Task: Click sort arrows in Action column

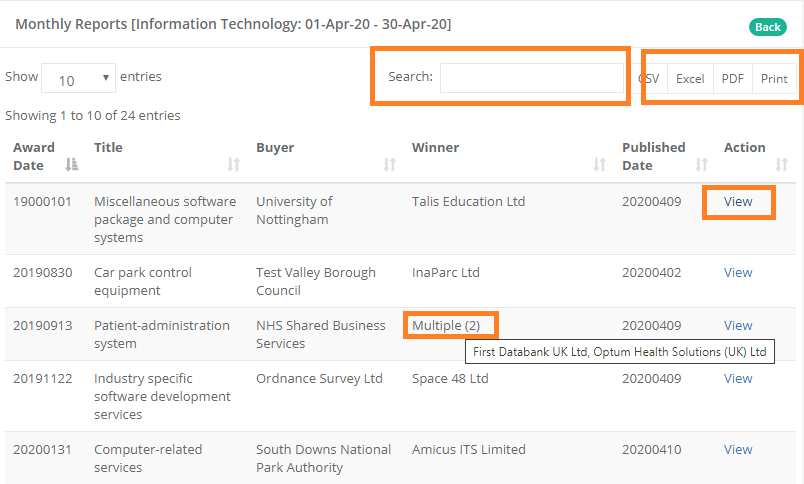Action: coord(781,165)
